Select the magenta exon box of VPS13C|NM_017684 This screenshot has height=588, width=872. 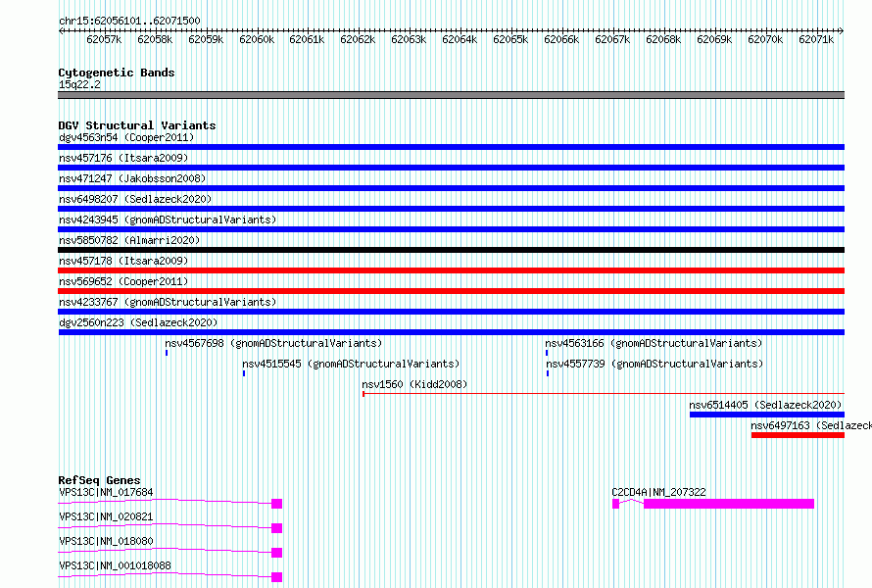277,504
